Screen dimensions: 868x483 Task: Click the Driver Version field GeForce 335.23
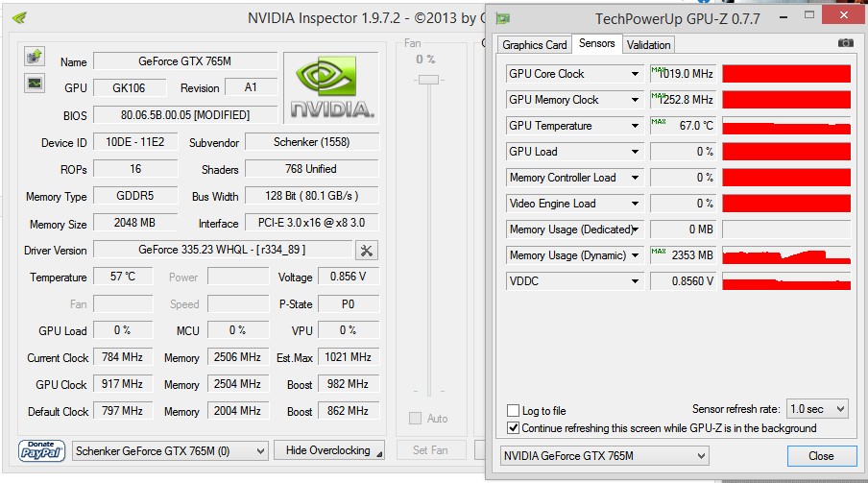pyautogui.click(x=223, y=250)
